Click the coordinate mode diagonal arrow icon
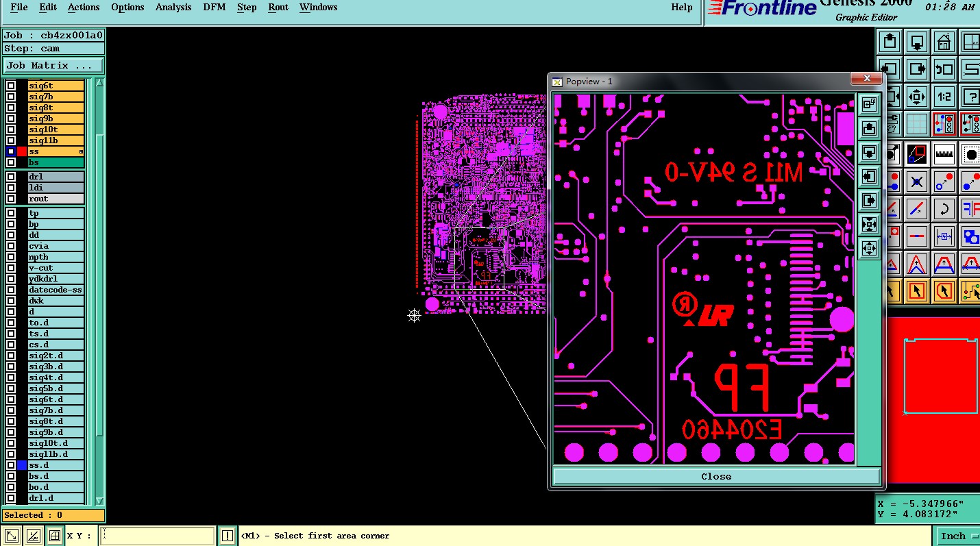The image size is (980, 546). click(x=11, y=536)
